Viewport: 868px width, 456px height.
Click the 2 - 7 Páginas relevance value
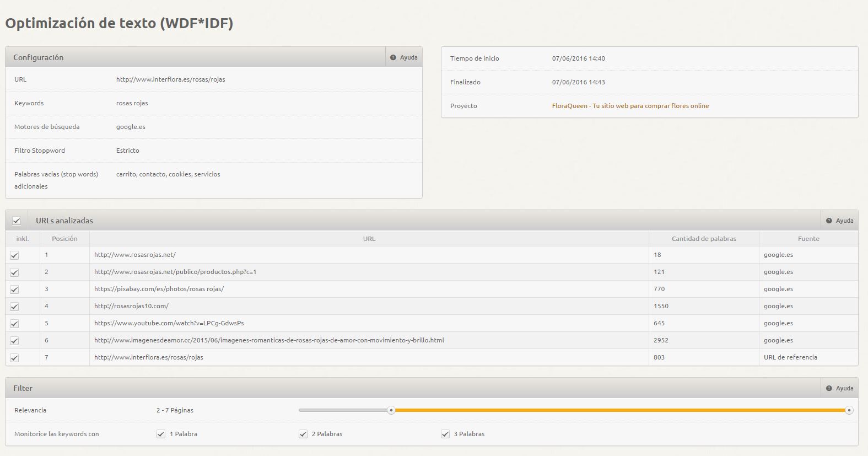(175, 410)
